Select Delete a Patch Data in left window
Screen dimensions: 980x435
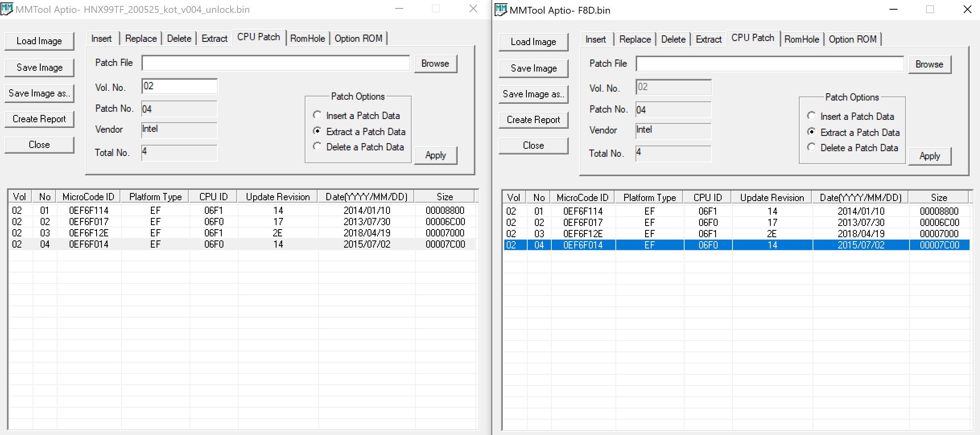click(x=318, y=147)
